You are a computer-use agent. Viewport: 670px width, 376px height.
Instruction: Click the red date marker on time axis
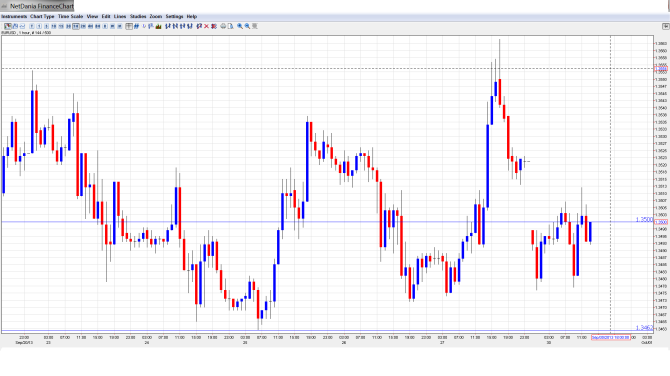coord(611,338)
